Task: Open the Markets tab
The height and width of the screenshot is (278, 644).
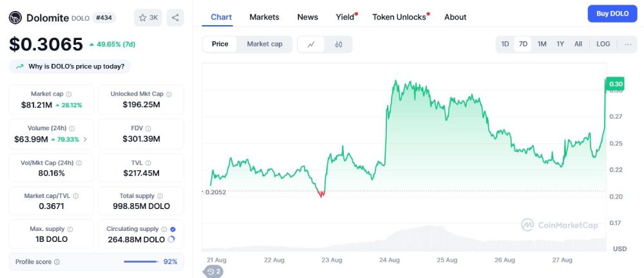Action: pos(264,17)
